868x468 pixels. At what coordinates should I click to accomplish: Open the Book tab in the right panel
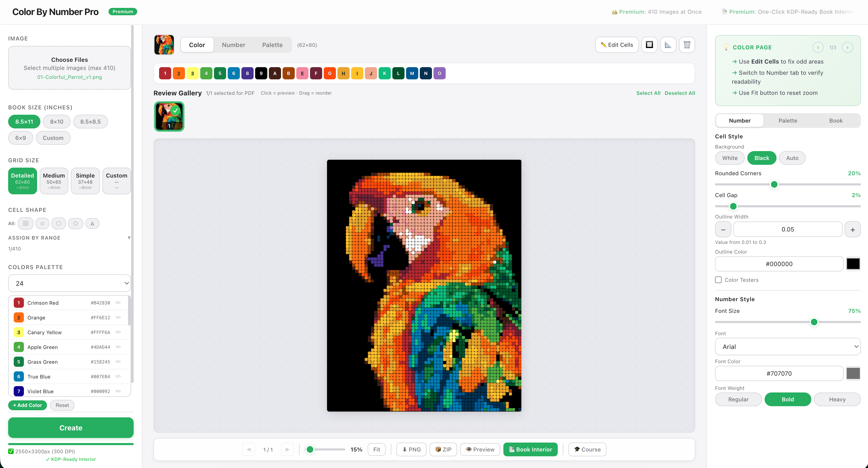[836, 120]
